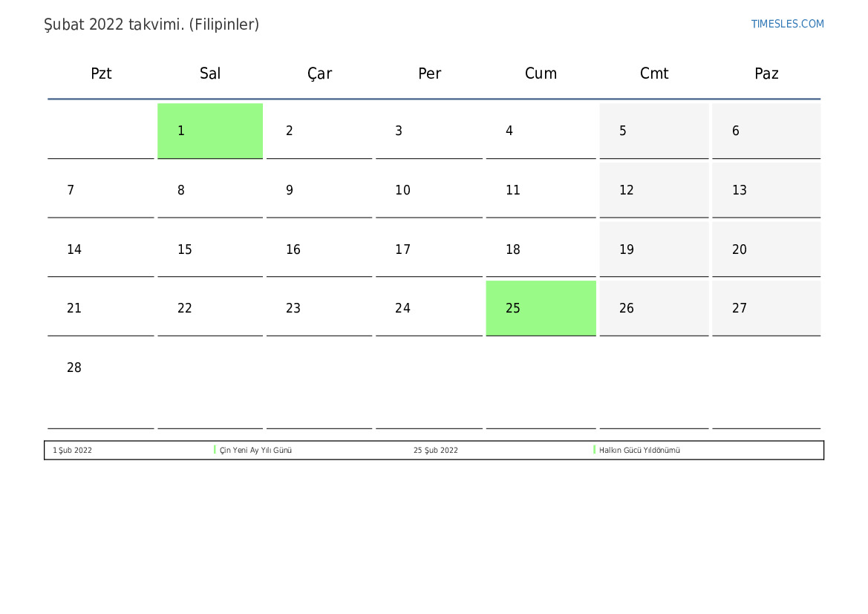Click the Paz weekday column header

pos(766,74)
